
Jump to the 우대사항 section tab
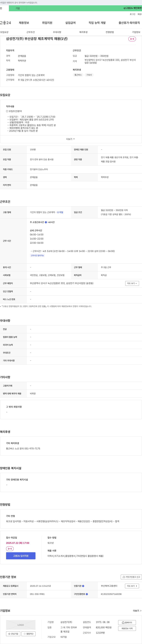(x=57, y=32)
